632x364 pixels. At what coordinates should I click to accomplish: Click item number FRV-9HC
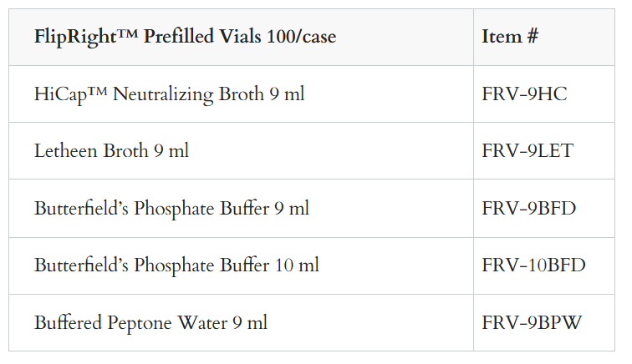point(524,94)
